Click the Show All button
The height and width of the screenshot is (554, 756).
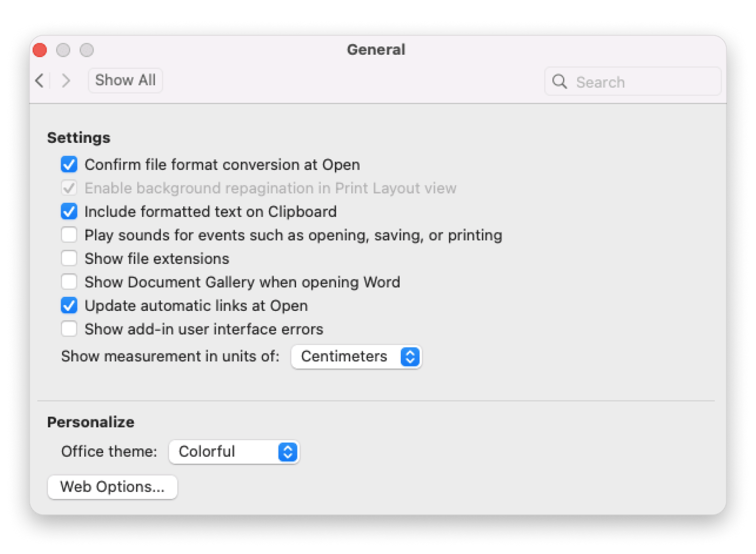[x=125, y=80]
